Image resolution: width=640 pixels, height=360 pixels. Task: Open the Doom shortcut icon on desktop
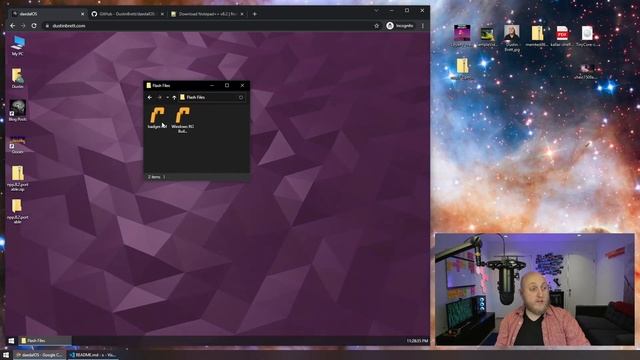coord(18,144)
